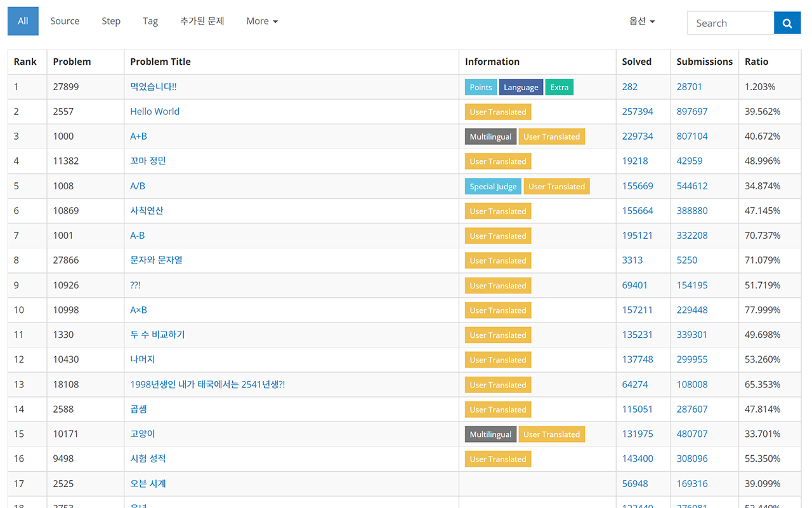Open the 사칙연산 problem link
Image resolution: width=812 pixels, height=508 pixels.
coord(147,211)
